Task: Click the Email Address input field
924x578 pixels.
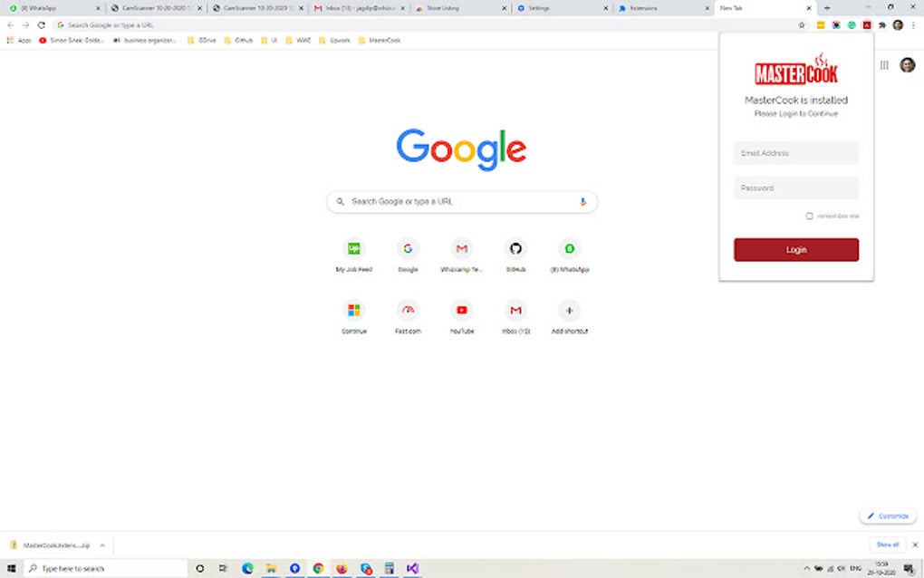Action: [x=795, y=152]
